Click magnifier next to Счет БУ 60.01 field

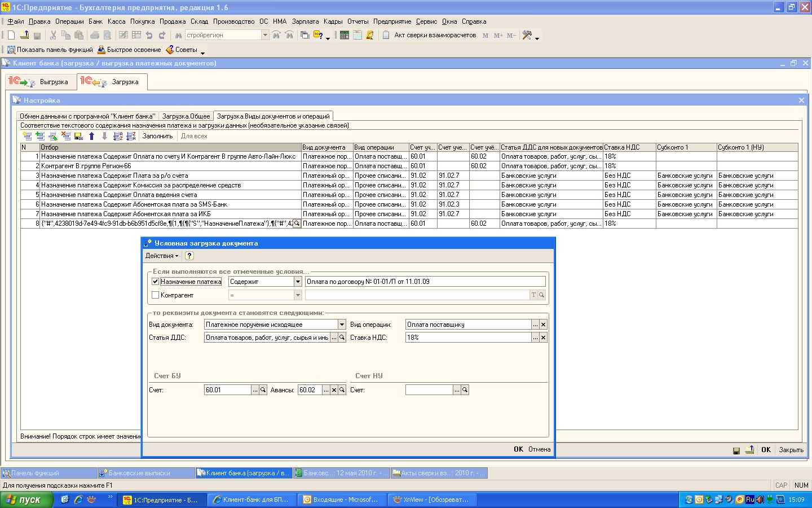click(x=263, y=390)
